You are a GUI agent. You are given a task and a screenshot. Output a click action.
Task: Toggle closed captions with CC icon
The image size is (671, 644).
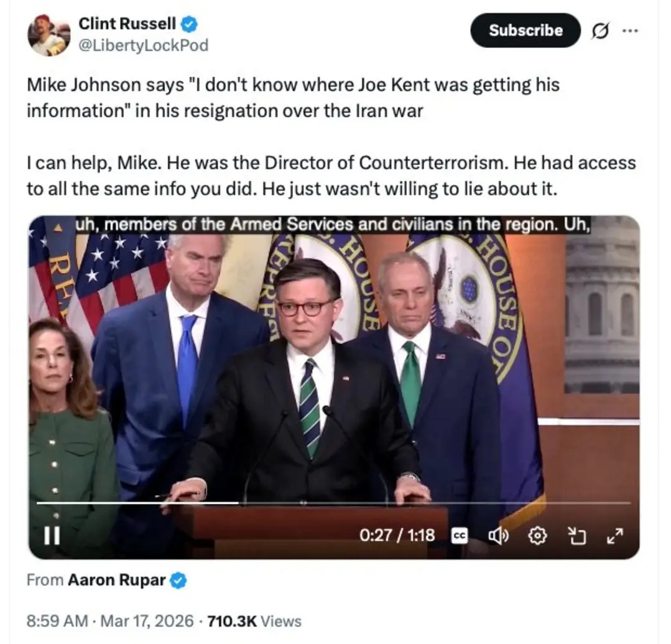(460, 536)
